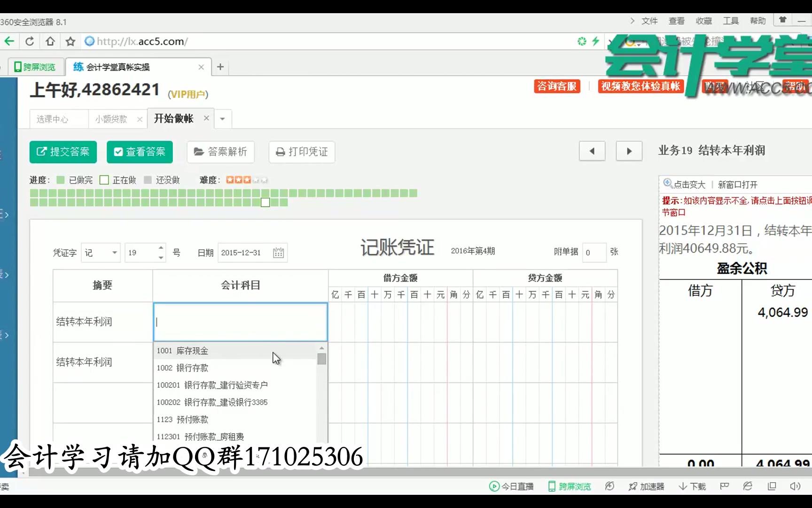Switch to the 小额贷款 tab
This screenshot has height=508, width=812.
[x=111, y=119]
